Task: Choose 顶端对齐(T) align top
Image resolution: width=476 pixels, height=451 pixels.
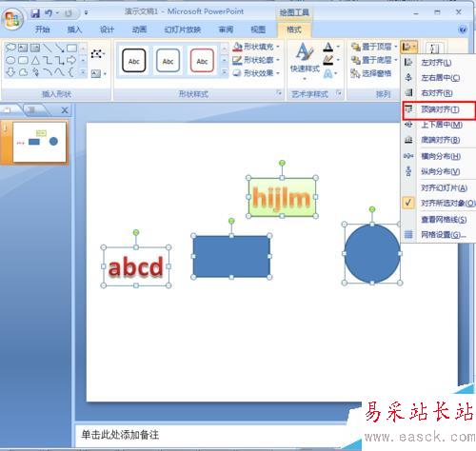Action: (439, 109)
